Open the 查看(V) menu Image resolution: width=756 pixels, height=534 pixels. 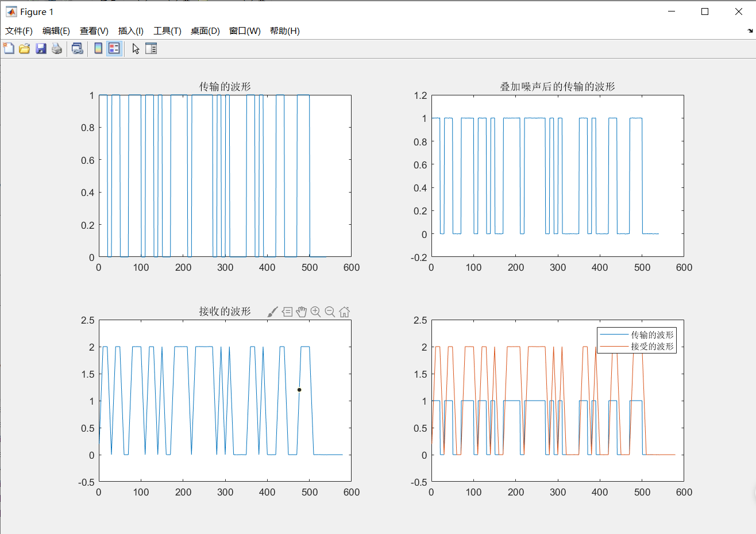coord(94,31)
